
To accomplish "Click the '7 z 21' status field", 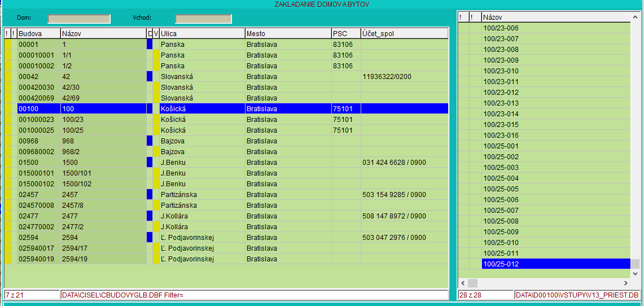I will coord(32,295).
